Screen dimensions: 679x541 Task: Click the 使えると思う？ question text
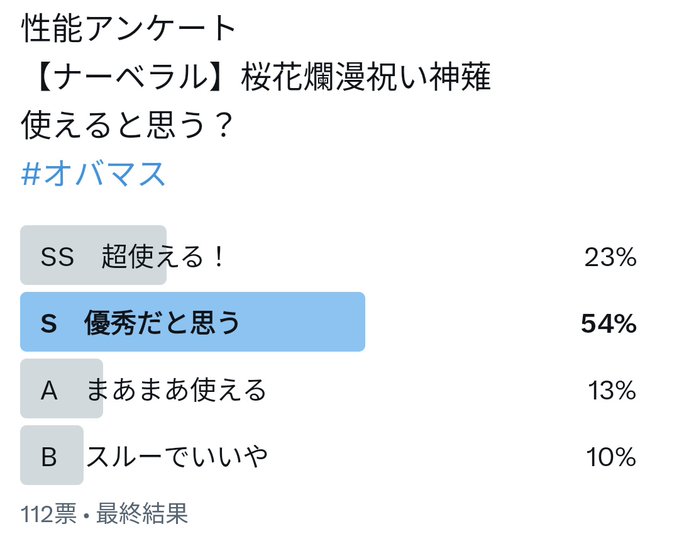click(x=128, y=125)
